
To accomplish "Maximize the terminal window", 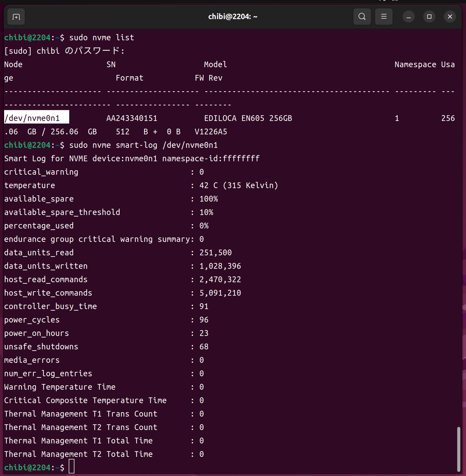I will [429, 17].
